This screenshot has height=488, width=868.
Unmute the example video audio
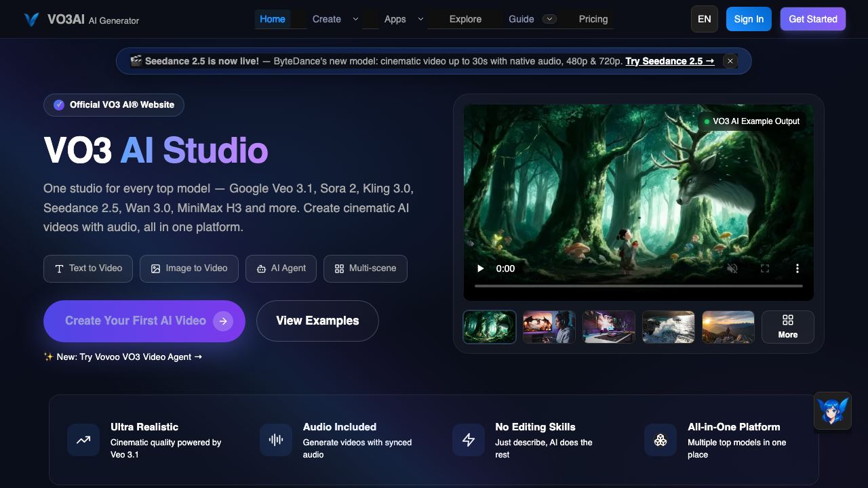(732, 268)
